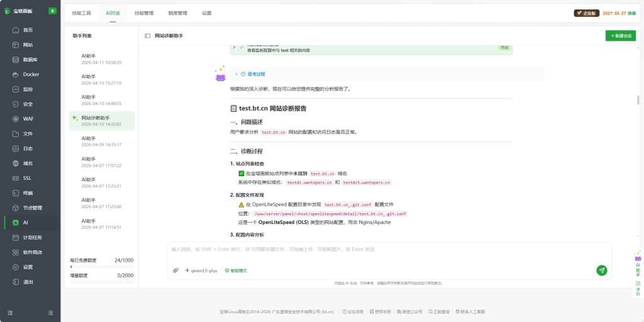
Task: Toggle the assistant list sidebar panel icon
Action: [148, 36]
